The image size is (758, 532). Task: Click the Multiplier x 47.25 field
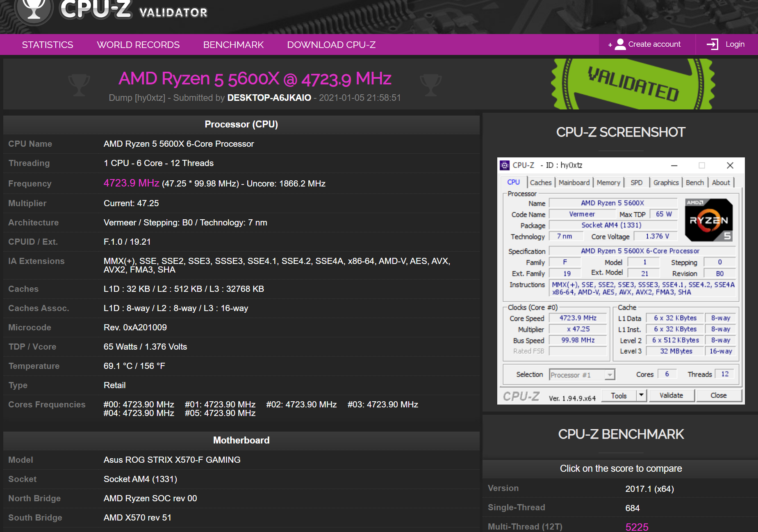578,329
